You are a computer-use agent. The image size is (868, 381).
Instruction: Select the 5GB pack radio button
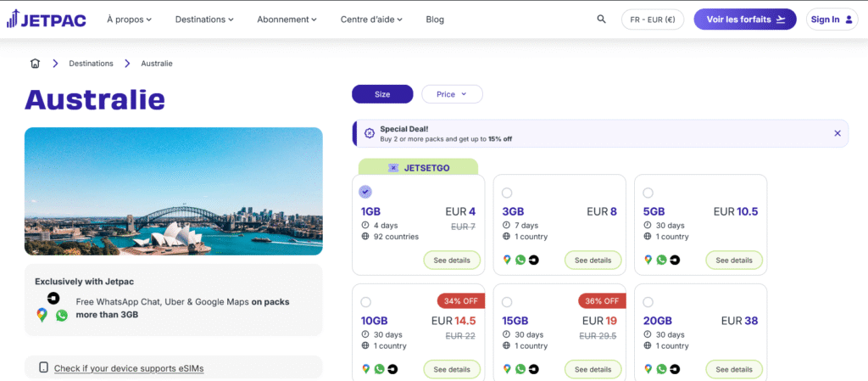click(648, 193)
